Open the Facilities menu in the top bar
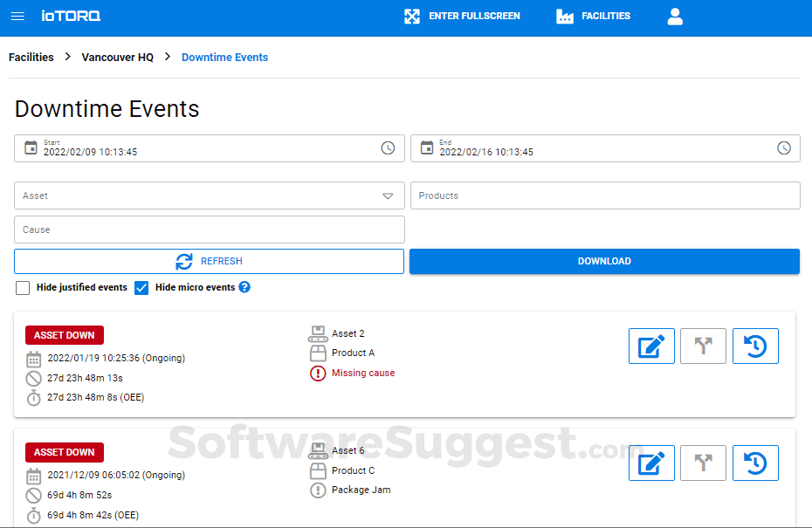812x528 pixels. click(x=593, y=16)
